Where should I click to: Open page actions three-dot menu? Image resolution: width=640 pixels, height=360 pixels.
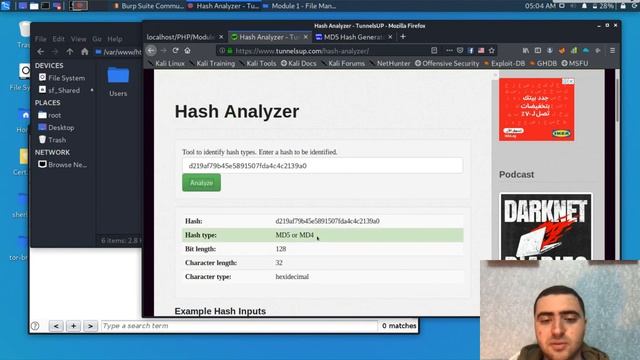449,51
